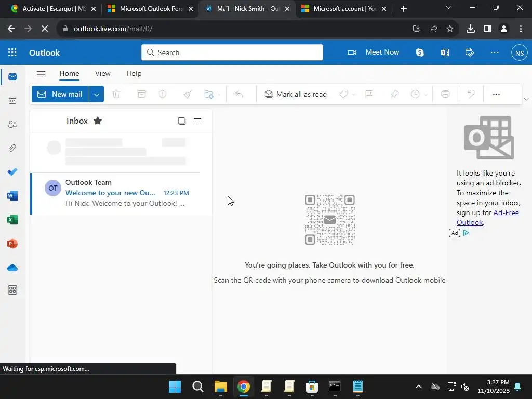
Task: Follow the Ad-Free Outlook link
Action: point(487,218)
